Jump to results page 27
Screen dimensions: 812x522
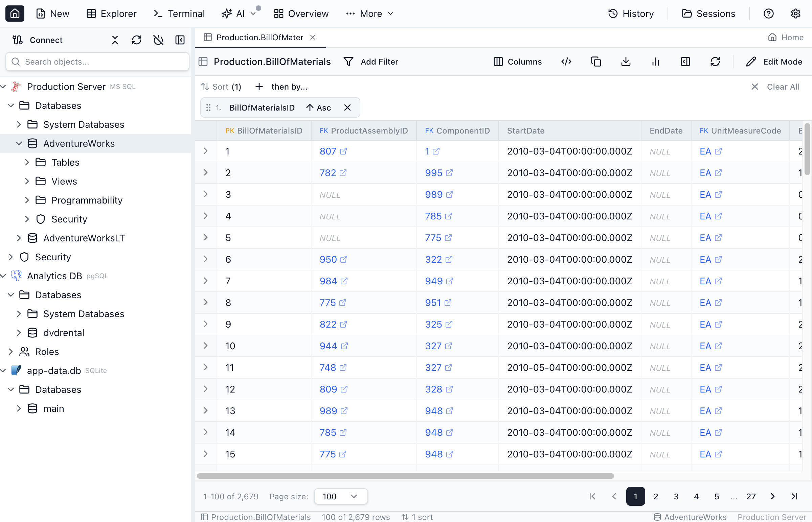point(751,496)
